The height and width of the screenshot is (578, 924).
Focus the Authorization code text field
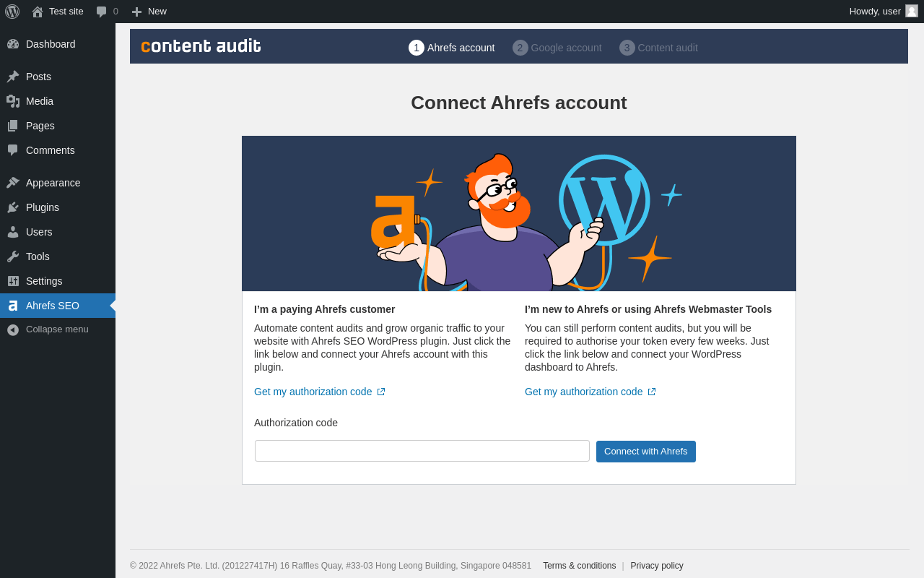click(x=422, y=451)
